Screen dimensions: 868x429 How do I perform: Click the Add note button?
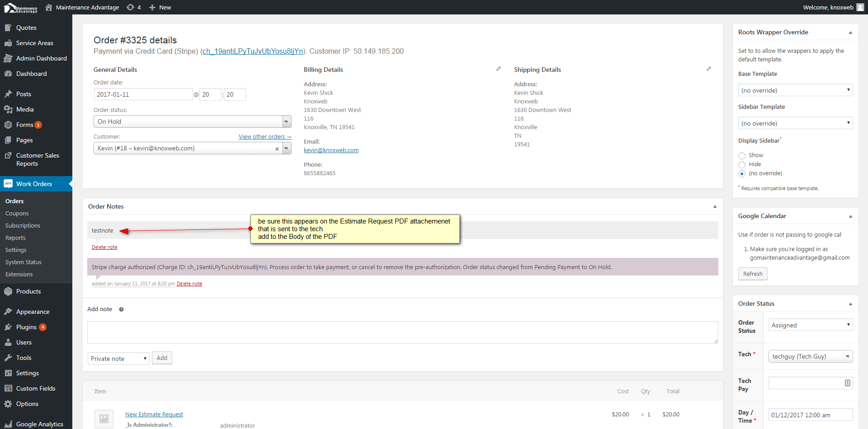(162, 358)
